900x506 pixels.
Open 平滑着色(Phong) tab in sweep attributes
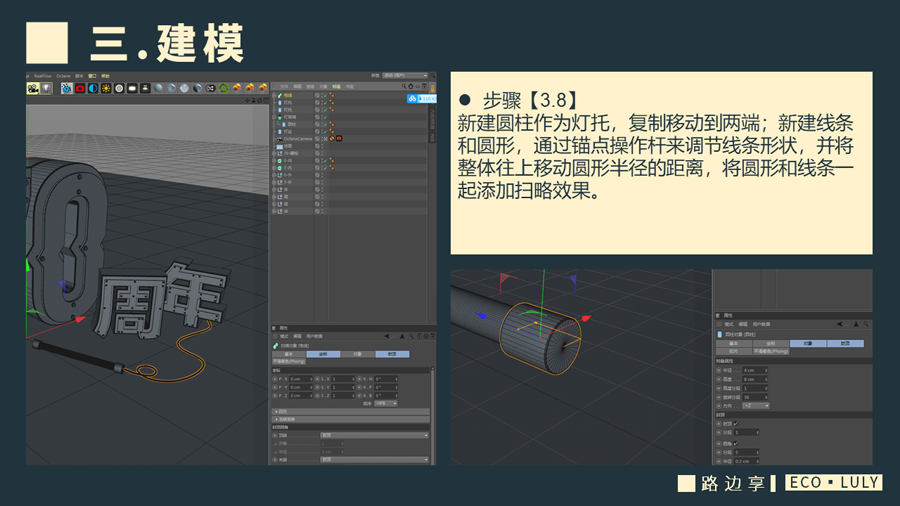(289, 361)
